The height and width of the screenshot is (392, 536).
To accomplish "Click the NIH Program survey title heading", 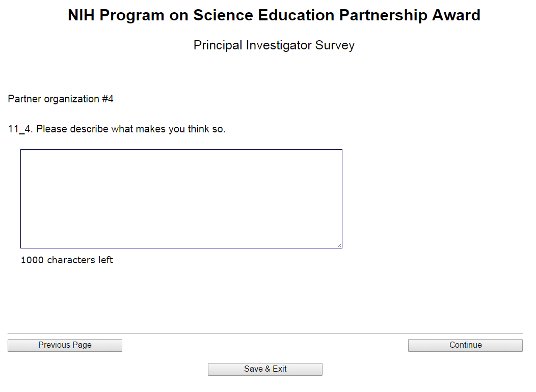I will (274, 15).
